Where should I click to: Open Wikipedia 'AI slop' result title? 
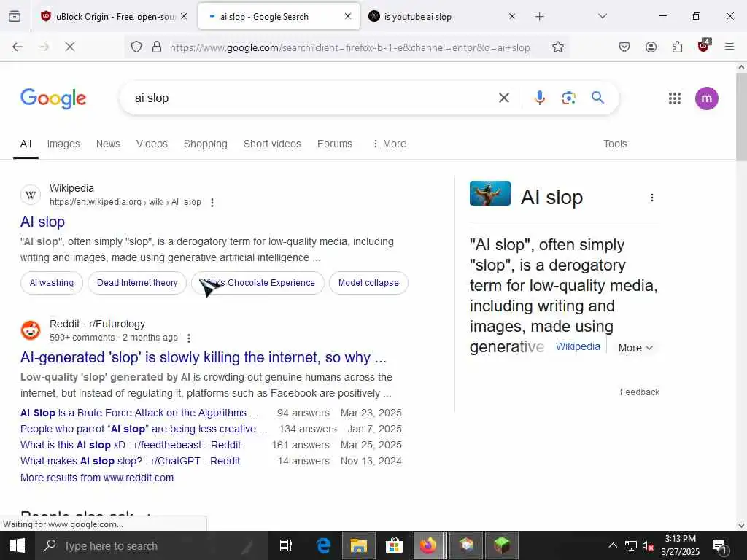pos(42,222)
